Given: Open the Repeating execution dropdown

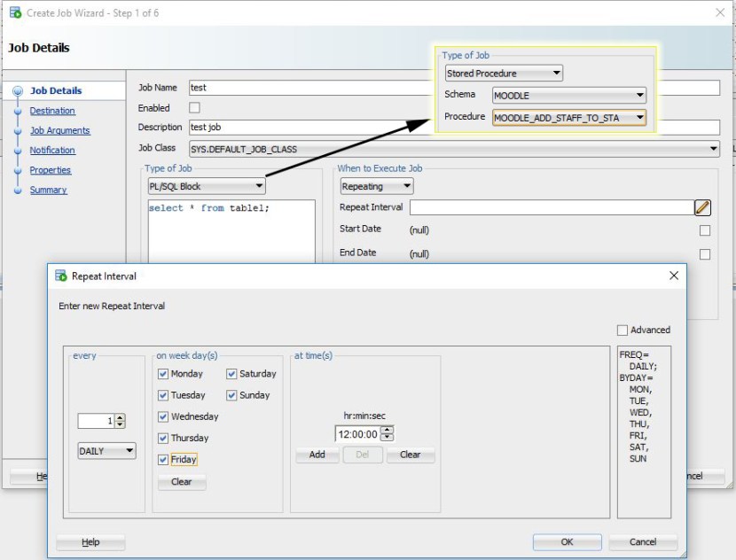Looking at the screenshot, I should click(377, 187).
